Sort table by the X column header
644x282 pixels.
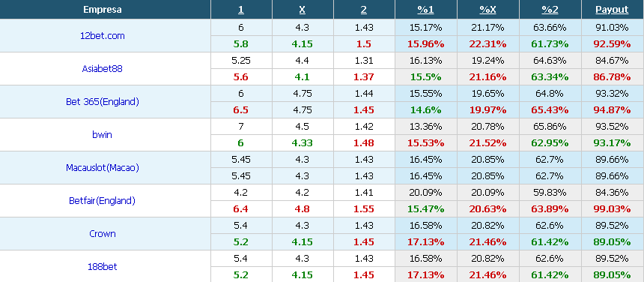click(x=303, y=10)
